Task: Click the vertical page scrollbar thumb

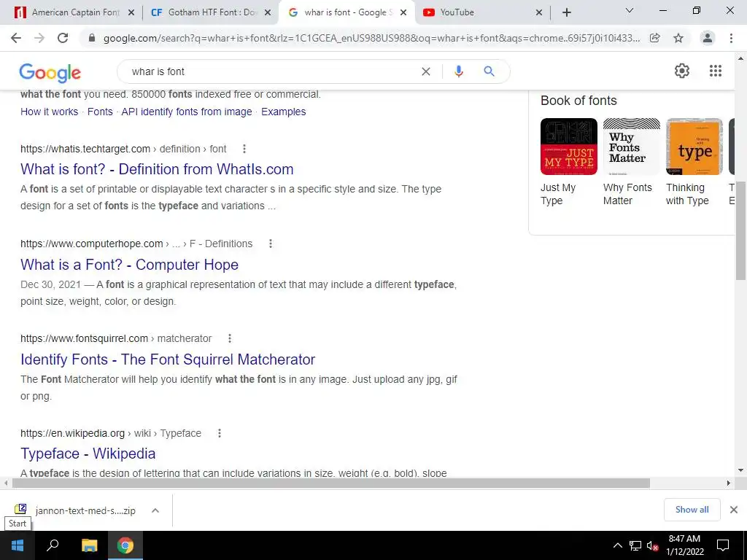Action: coord(741,231)
